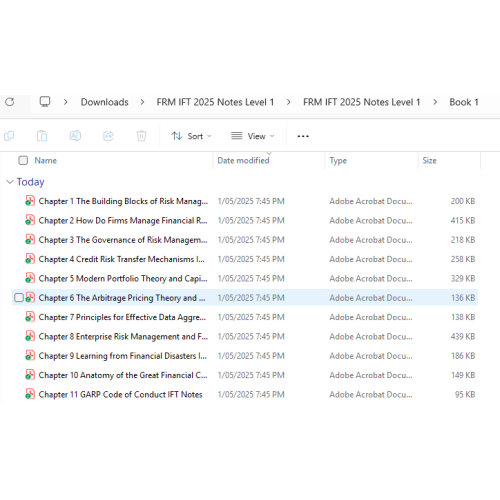The width and height of the screenshot is (500, 500).
Task: Select Chapter 6 The Arbitrage Pricing Theory file
Action: pos(122,298)
